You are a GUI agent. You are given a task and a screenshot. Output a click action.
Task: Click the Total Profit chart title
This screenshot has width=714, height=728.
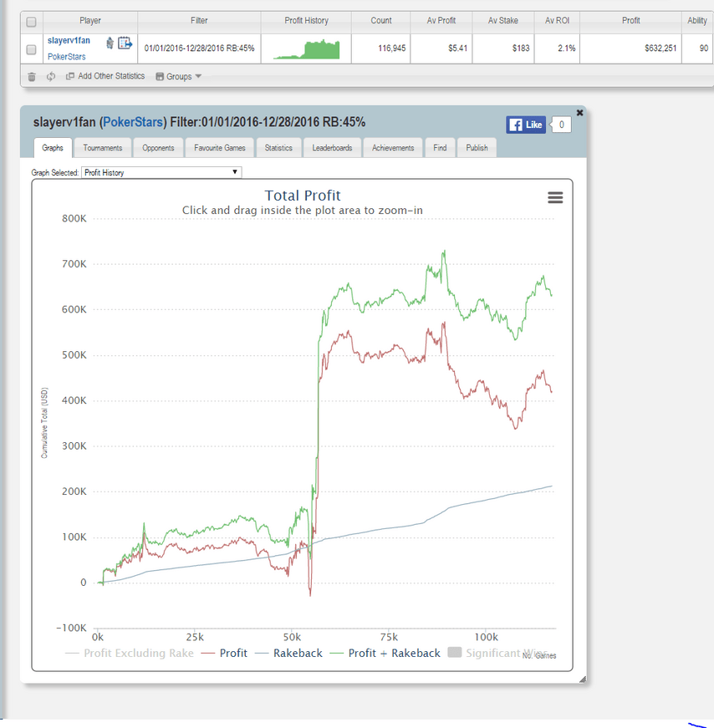[x=303, y=196]
